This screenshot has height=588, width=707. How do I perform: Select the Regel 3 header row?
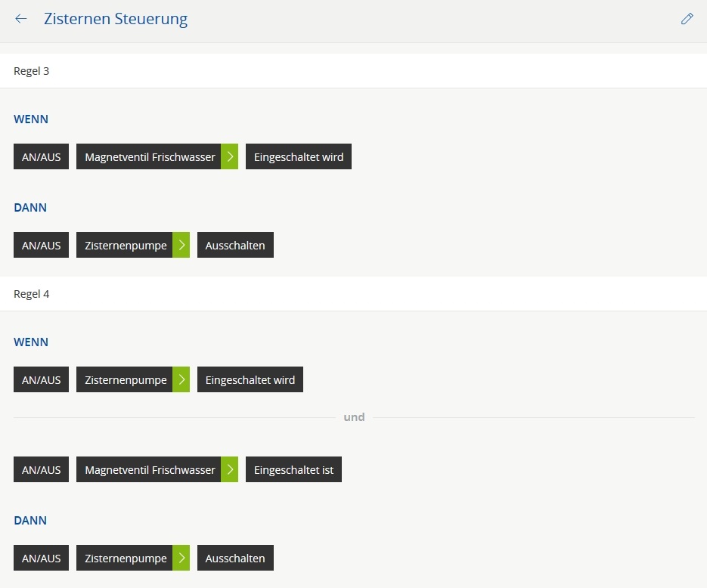[353, 71]
